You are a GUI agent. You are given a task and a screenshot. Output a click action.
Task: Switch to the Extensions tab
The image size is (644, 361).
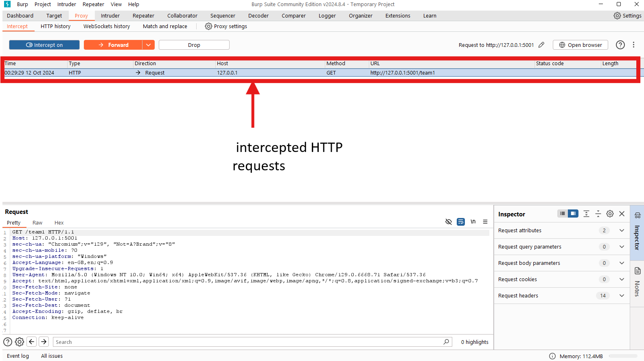[x=398, y=15]
